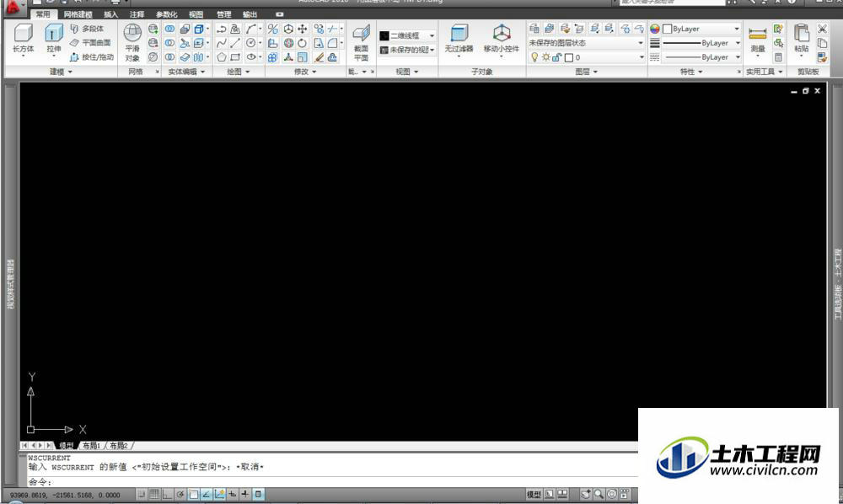Switch to the 参数化 ribbon tab
The image size is (843, 504).
tap(167, 14)
